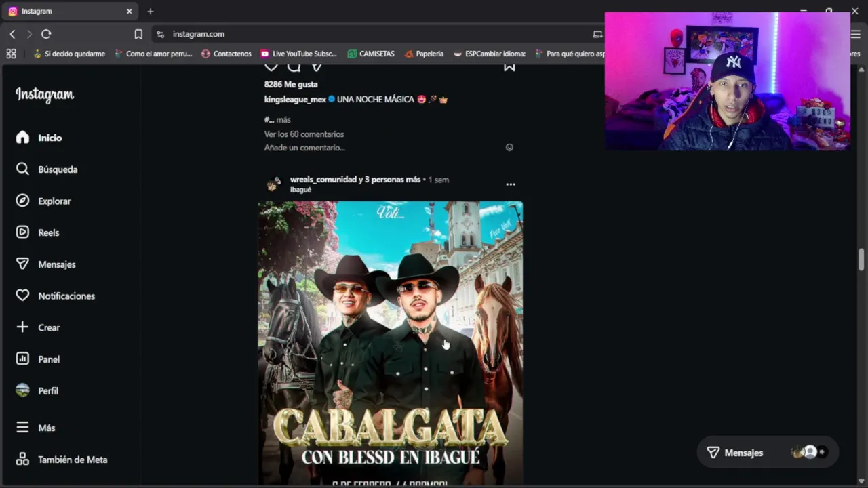
Task: Open floating Mensajes button
Action: 768,453
